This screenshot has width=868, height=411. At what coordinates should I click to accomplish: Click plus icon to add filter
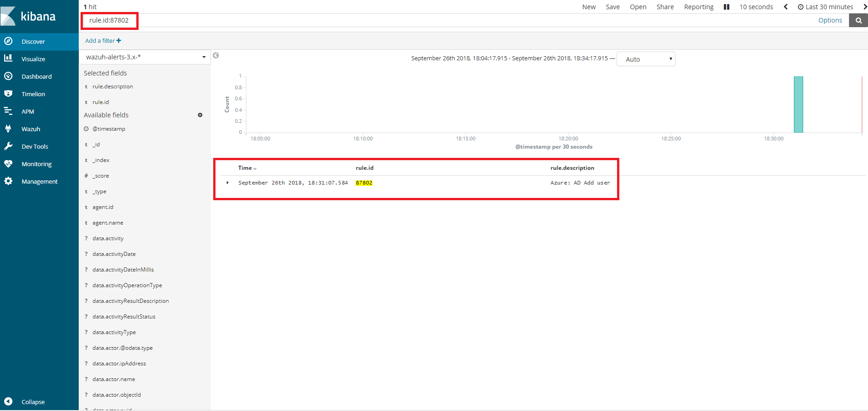(119, 41)
